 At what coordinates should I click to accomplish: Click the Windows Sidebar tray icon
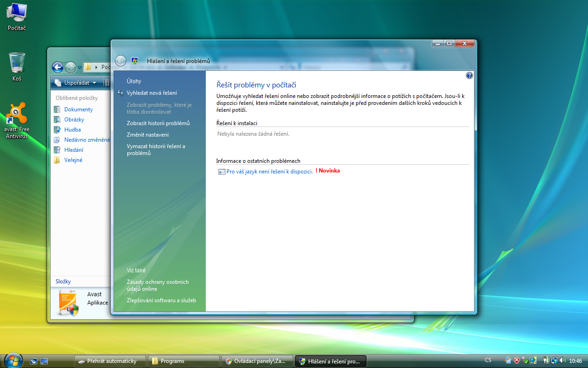pos(533,361)
